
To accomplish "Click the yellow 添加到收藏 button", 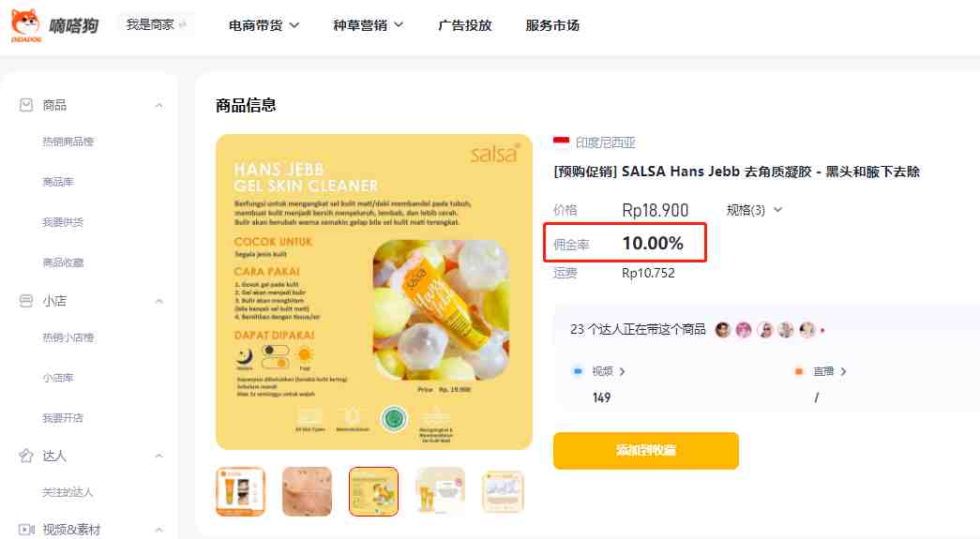I will (x=645, y=450).
